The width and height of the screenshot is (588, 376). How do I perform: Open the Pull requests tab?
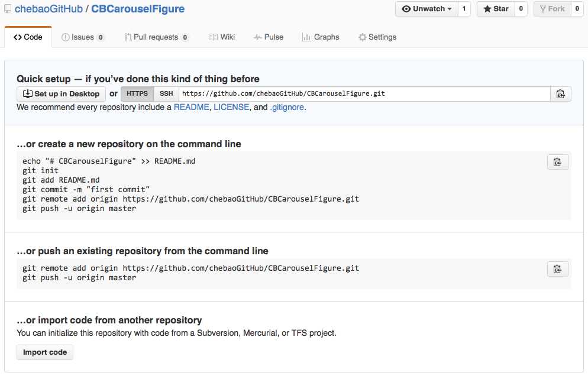[x=156, y=37]
